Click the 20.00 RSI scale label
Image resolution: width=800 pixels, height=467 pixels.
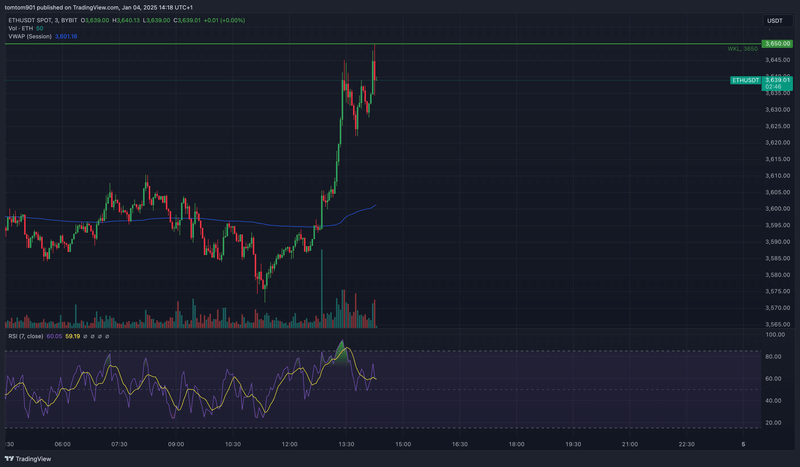pos(773,423)
